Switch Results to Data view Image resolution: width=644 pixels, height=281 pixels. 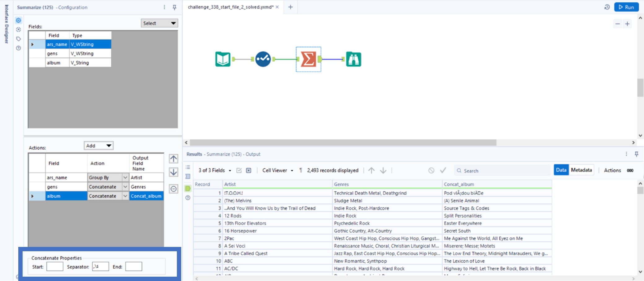coord(561,170)
